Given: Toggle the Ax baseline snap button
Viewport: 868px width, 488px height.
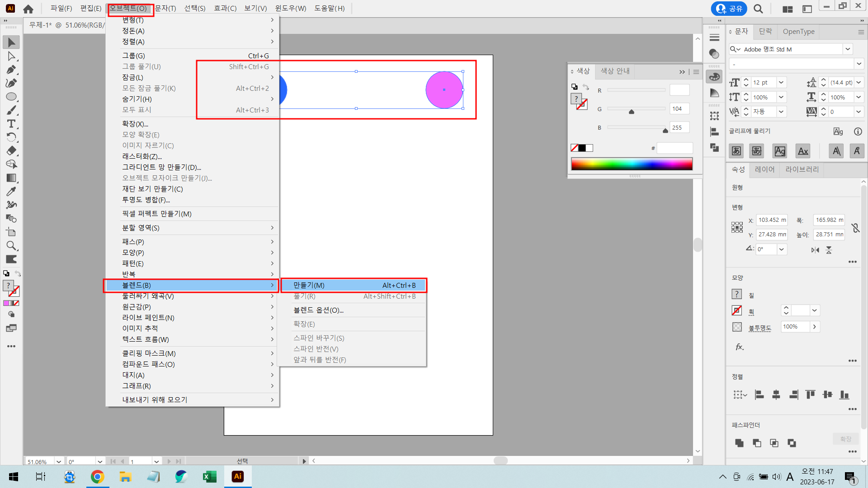Looking at the screenshot, I should [803, 151].
